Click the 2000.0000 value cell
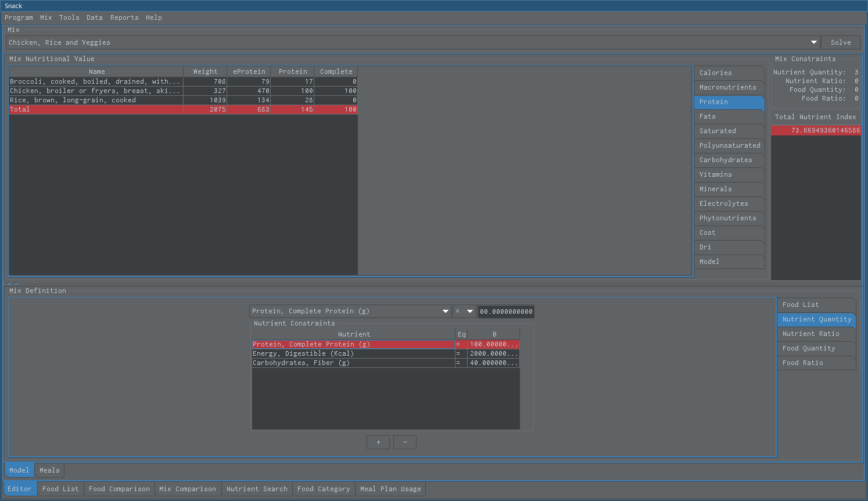 493,353
